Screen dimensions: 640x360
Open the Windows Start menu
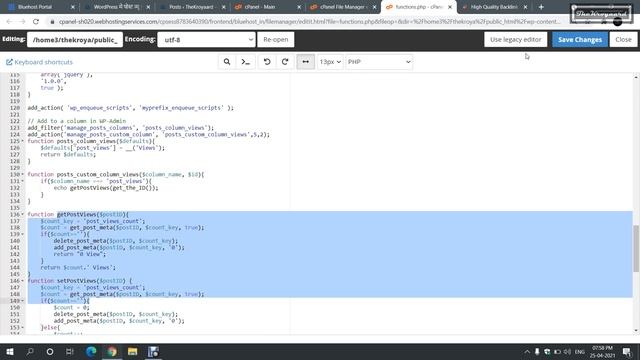(x=10, y=351)
